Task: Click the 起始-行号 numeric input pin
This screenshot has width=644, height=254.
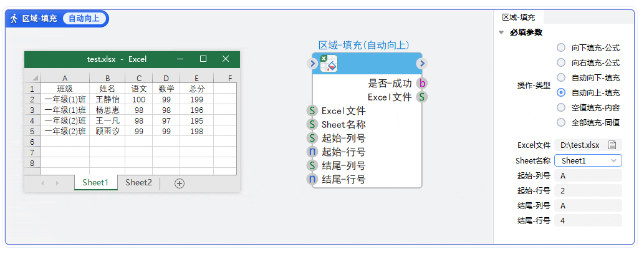Action: pos(312,152)
